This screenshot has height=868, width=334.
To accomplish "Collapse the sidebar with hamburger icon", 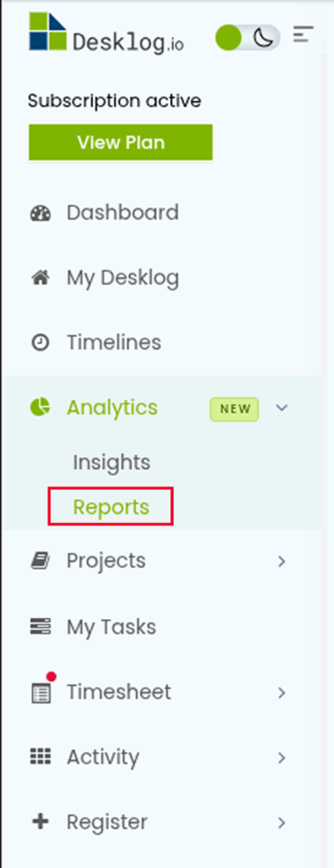I will point(303,35).
